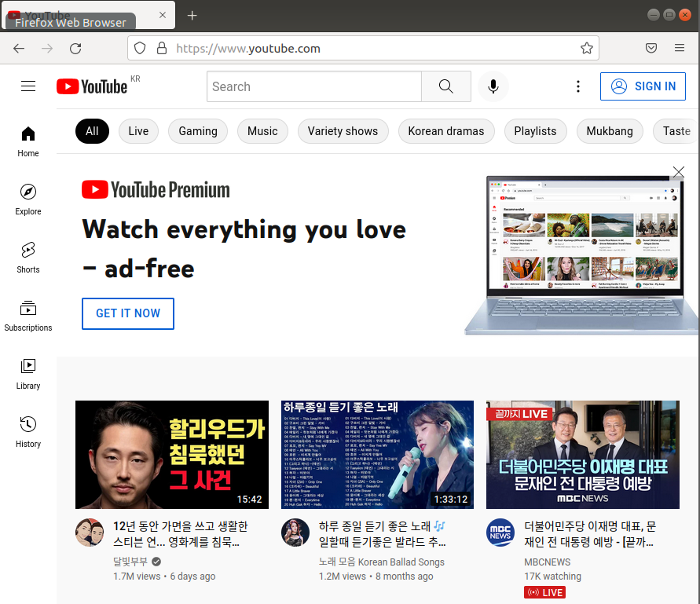Click '1.2M views' text

343,577
